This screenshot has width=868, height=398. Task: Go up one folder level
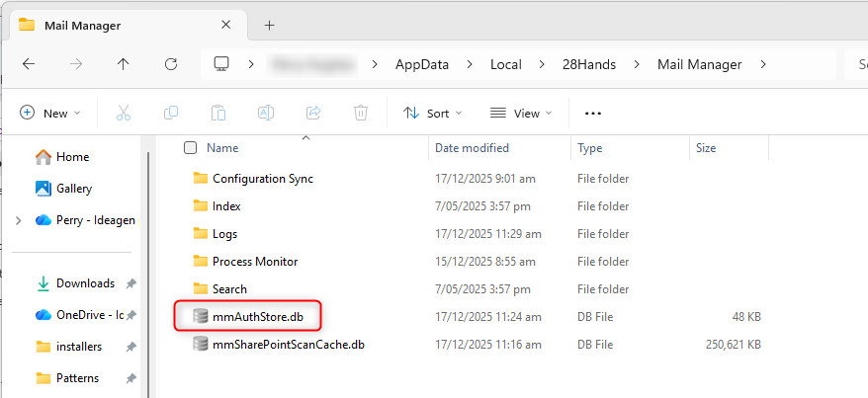click(x=123, y=64)
